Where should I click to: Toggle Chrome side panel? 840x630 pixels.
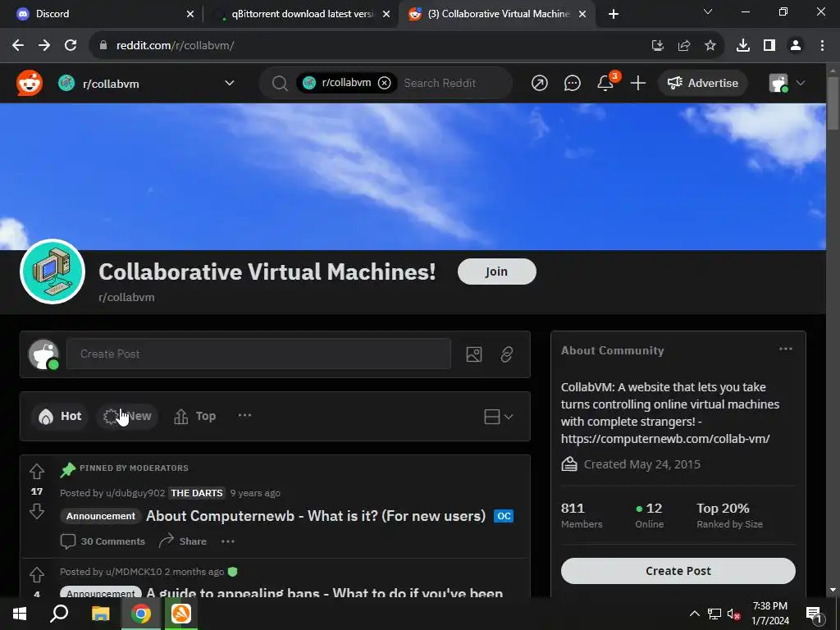[x=769, y=46]
